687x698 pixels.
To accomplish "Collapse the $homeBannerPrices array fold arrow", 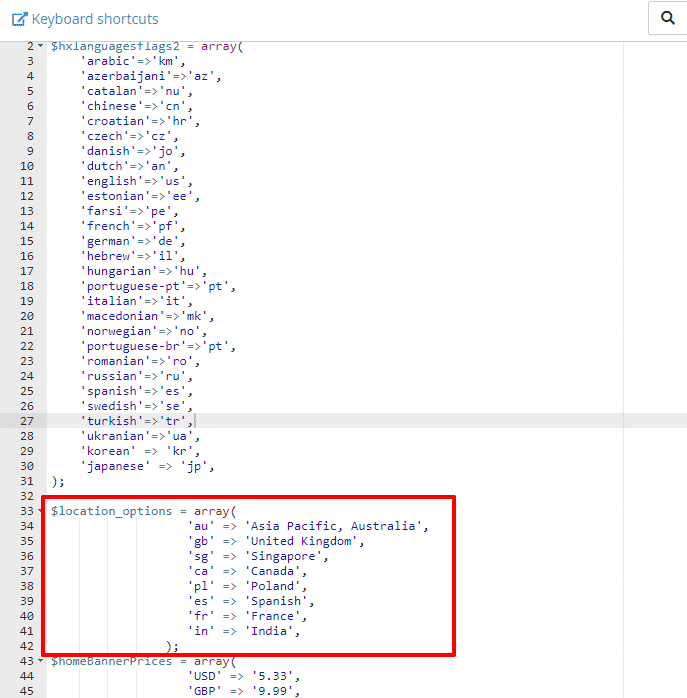I will coord(41,661).
